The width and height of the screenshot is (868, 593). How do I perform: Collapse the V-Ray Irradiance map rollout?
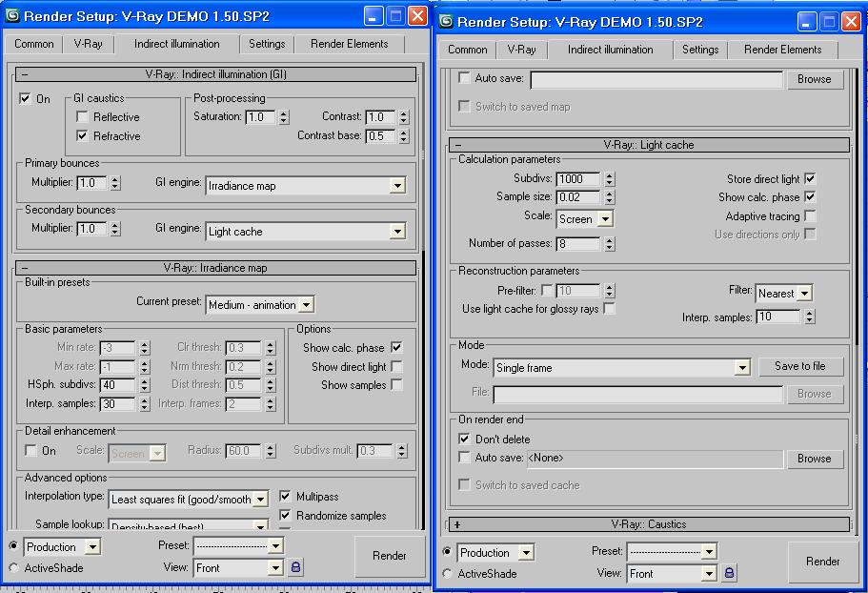pyautogui.click(x=215, y=268)
